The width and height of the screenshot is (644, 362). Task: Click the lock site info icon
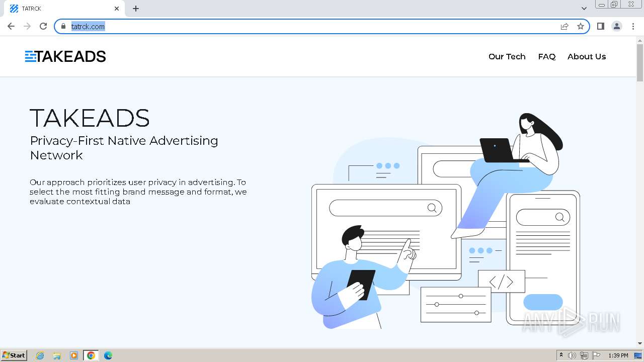click(63, 26)
